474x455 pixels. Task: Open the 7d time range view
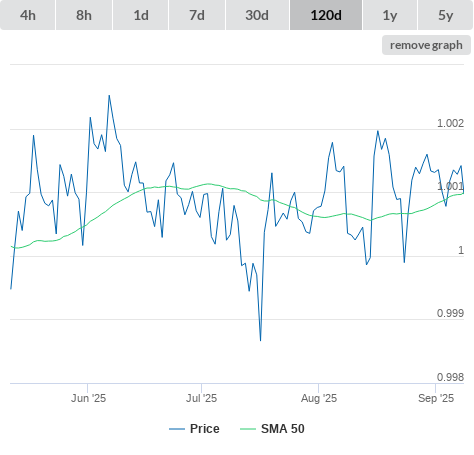(x=197, y=15)
